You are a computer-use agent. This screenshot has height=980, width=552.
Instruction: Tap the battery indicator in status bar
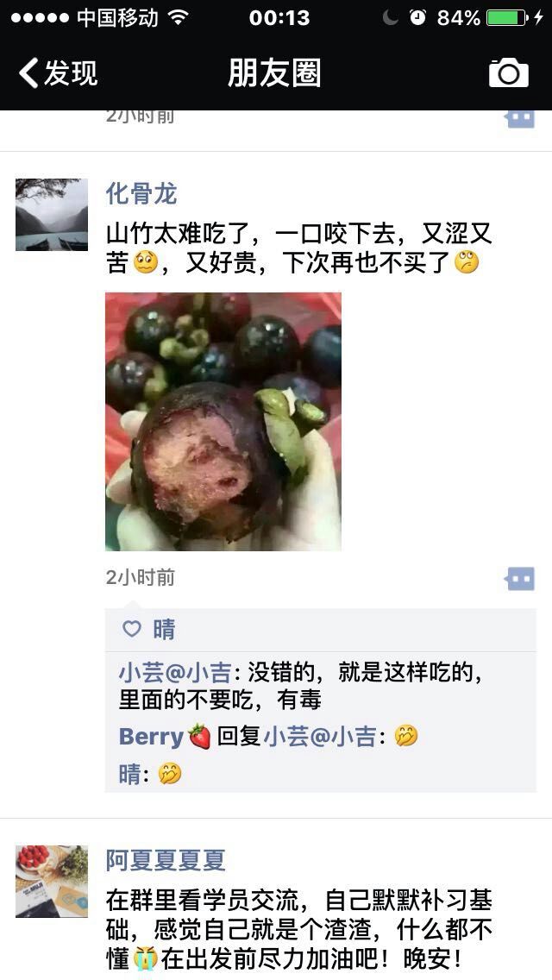(x=506, y=17)
